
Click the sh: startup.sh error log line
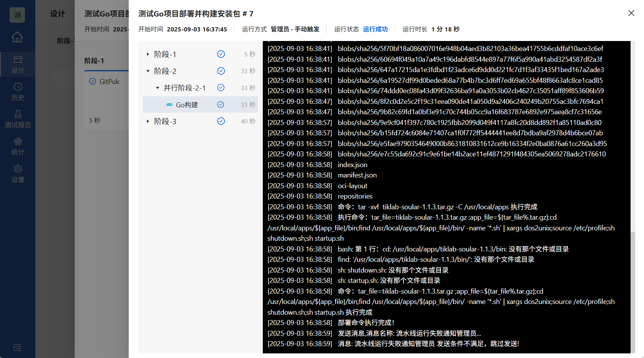coord(389,281)
